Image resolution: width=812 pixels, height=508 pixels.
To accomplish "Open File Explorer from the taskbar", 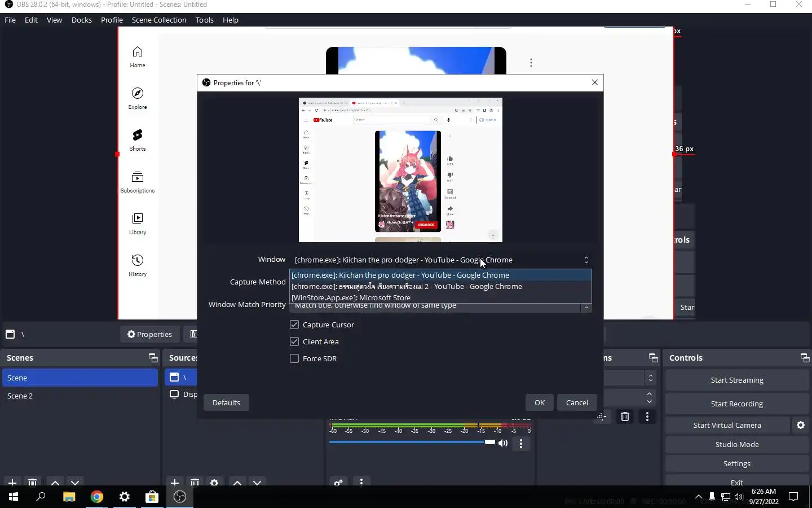I will coord(69,497).
